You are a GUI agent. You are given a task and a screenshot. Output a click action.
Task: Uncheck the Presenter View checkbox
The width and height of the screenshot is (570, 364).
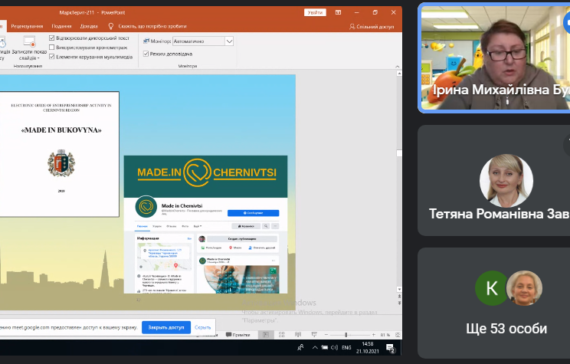click(x=146, y=54)
